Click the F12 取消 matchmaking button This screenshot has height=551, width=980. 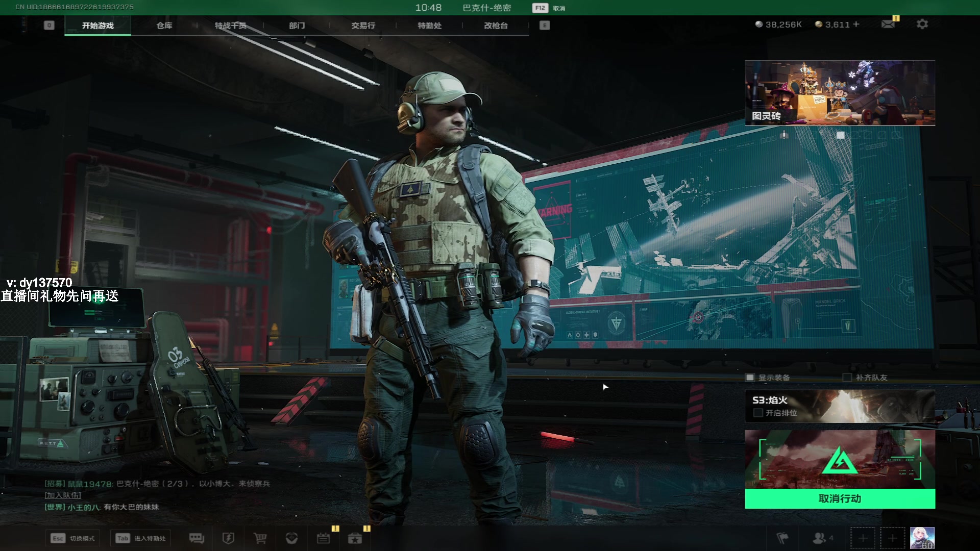549,8
